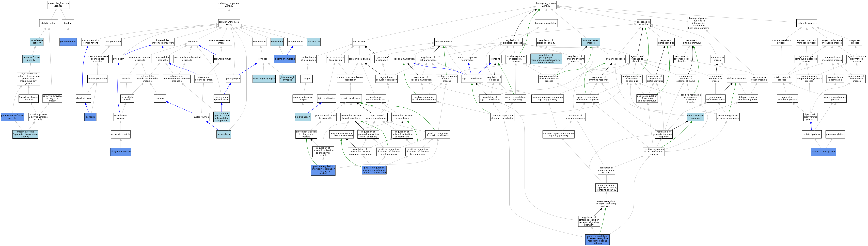
Task: Select the 'cell junction' node
Action: (259, 42)
